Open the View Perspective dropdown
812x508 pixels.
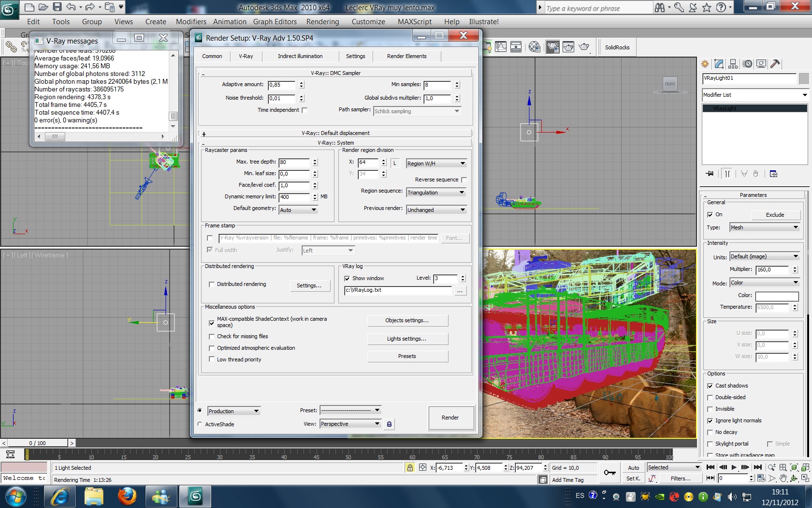click(x=350, y=424)
